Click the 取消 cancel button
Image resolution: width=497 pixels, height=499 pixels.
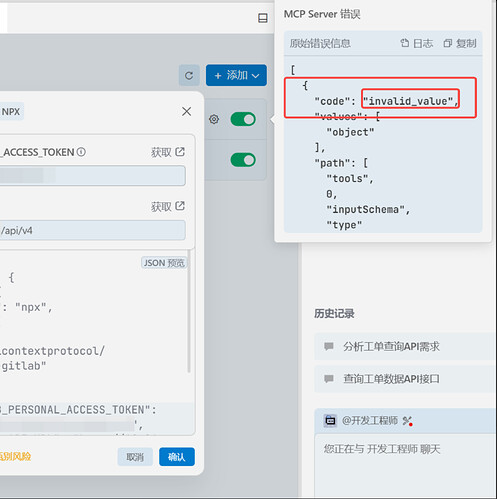[x=135, y=457]
